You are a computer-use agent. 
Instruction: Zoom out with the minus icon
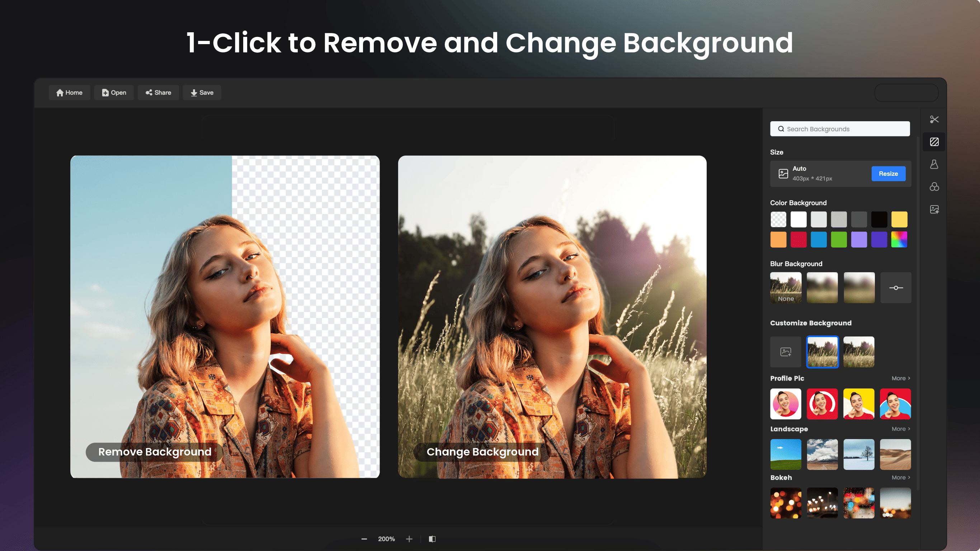[x=364, y=539]
